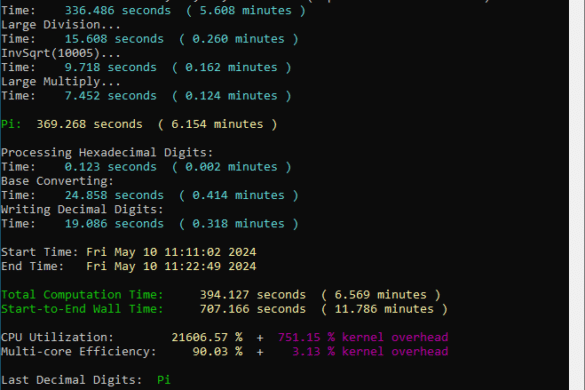Click the "End Time:" label

pos(32,266)
